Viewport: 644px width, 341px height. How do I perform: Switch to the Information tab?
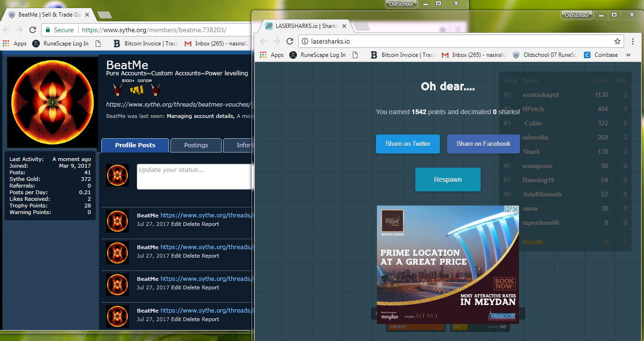pos(237,145)
